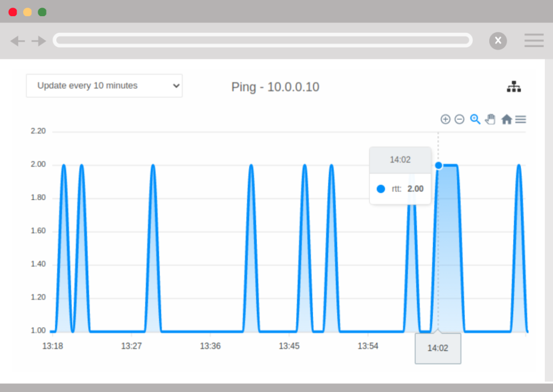Open the update interval dropdown
553x392 pixels.
(104, 85)
